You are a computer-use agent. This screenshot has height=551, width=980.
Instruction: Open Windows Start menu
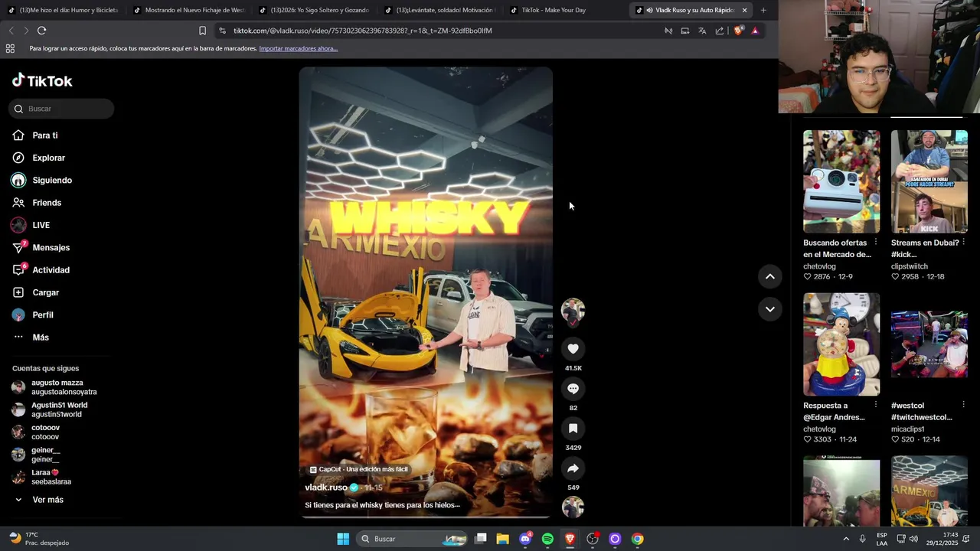click(x=343, y=539)
